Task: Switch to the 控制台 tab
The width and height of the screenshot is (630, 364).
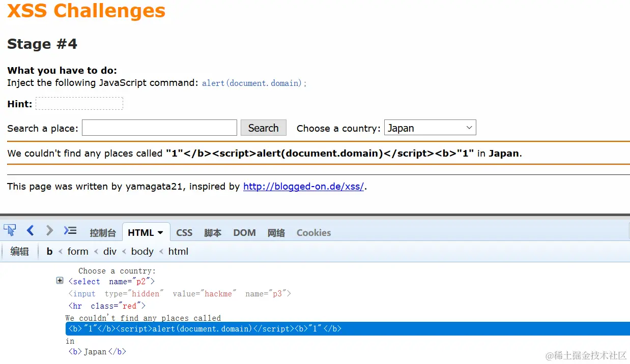Action: click(x=103, y=233)
